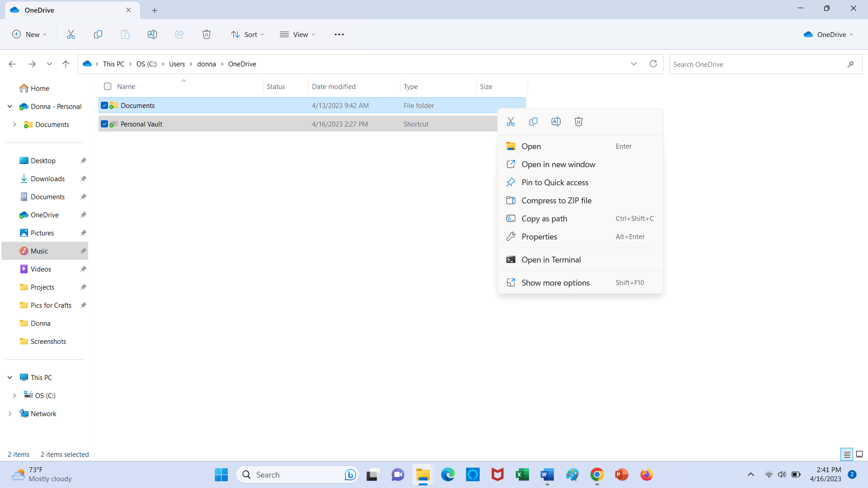Open the See more ellipsis menu

339,34
